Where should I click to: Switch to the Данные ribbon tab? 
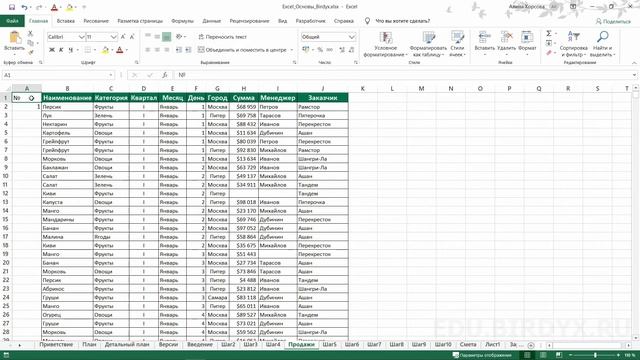[211, 21]
